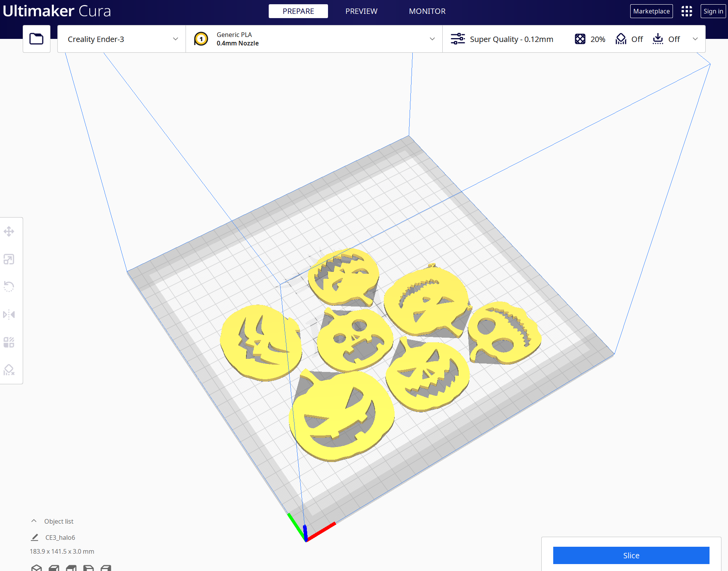The image size is (728, 571).
Task: Toggle the adhesion setting currently Off
Action: 666,39
